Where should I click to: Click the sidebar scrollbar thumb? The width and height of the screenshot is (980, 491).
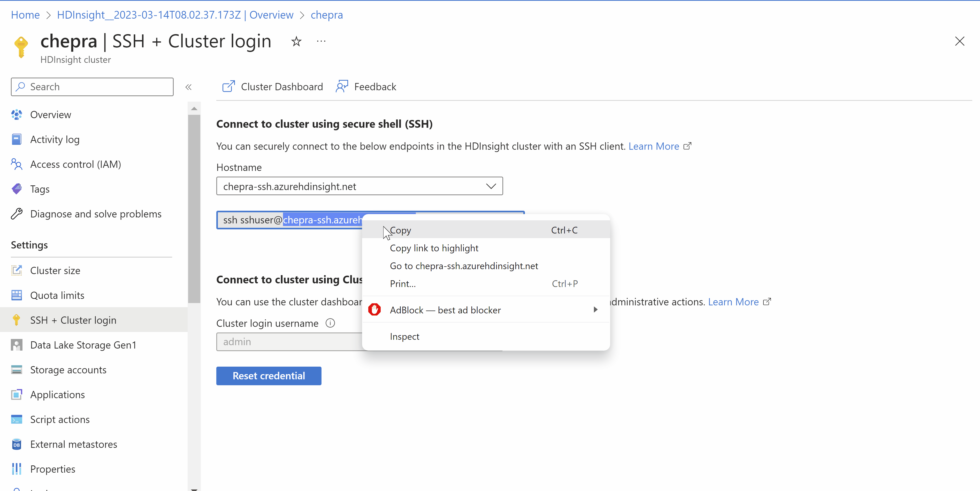pyautogui.click(x=194, y=209)
